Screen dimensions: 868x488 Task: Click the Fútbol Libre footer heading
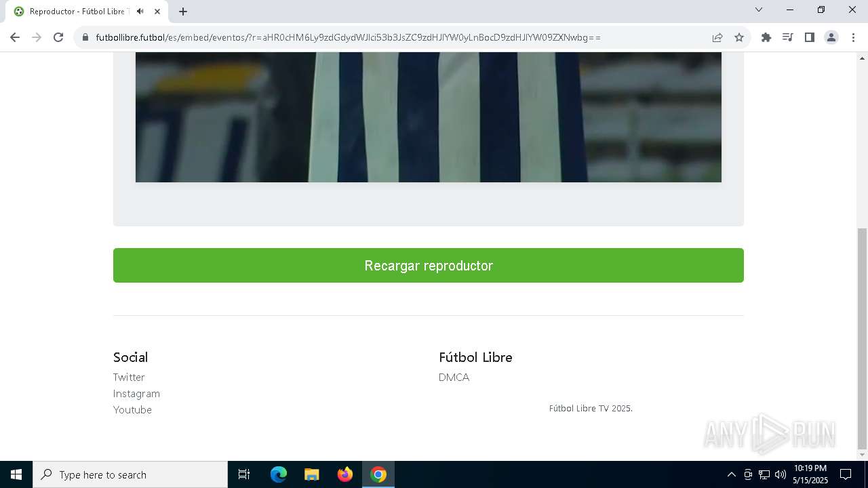(475, 357)
